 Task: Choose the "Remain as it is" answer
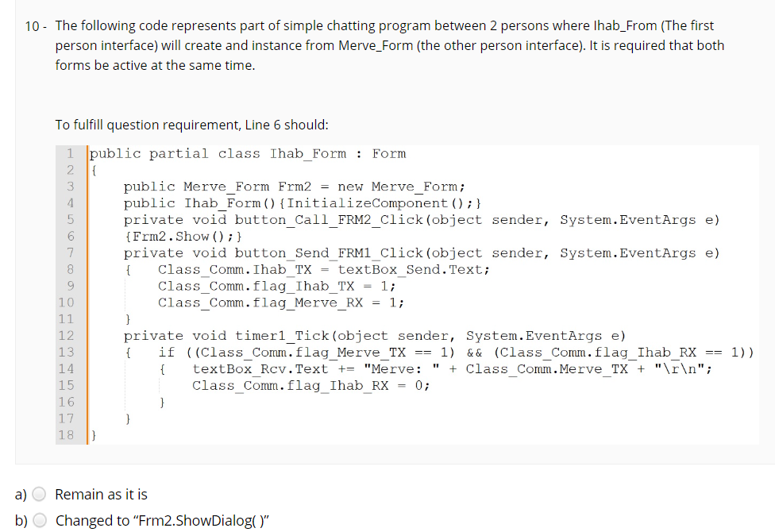coord(101,494)
